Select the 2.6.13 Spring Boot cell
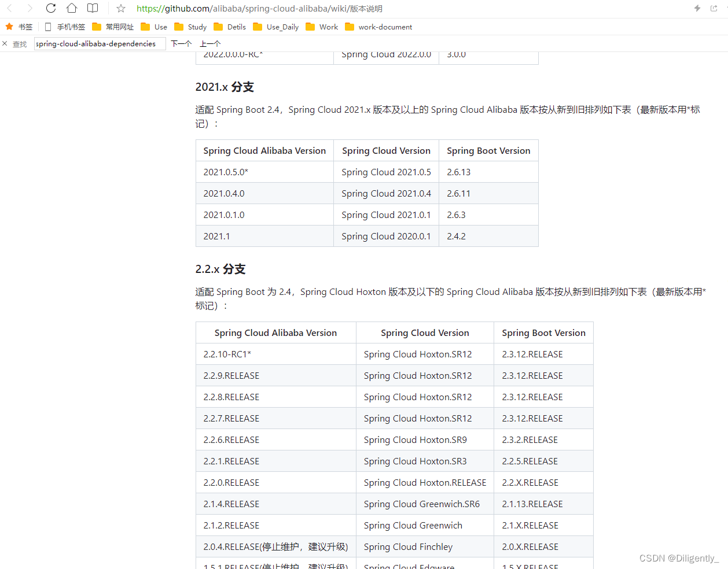 click(488, 172)
